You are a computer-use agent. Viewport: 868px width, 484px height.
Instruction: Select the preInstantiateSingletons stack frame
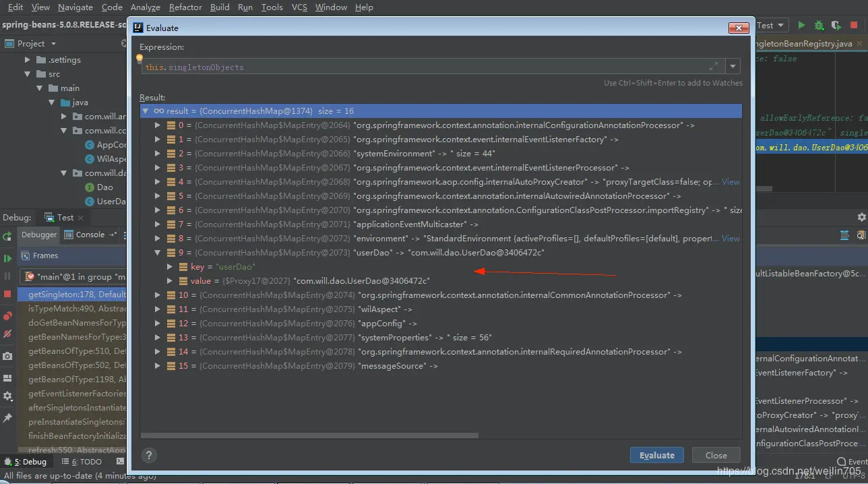pos(73,422)
